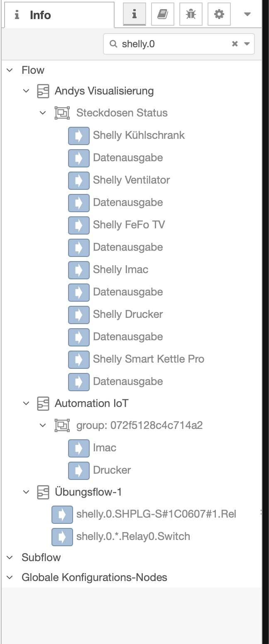The width and height of the screenshot is (269, 644).
Task: Click the Steckdosen Status group icon
Action: click(x=62, y=113)
